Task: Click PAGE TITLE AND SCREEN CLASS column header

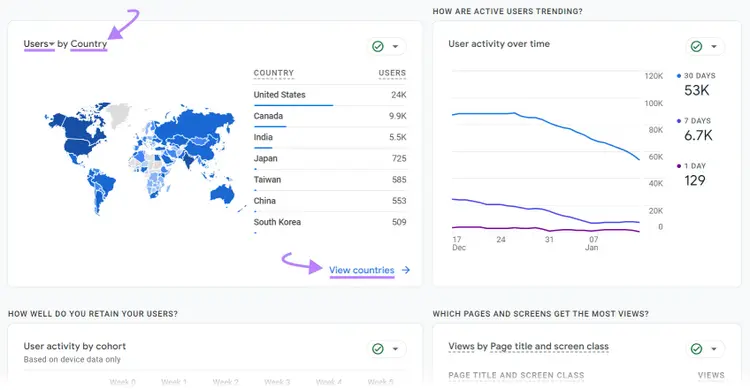Action: (x=516, y=375)
